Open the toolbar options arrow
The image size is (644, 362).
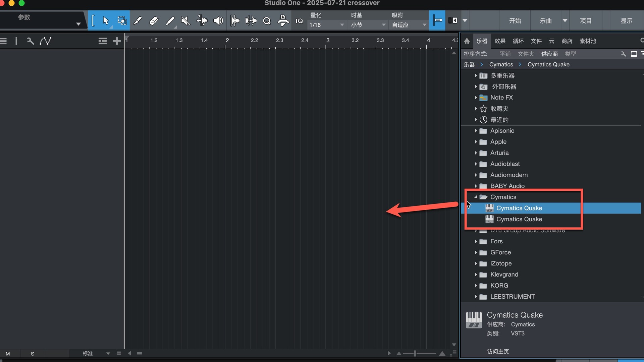[x=465, y=20]
